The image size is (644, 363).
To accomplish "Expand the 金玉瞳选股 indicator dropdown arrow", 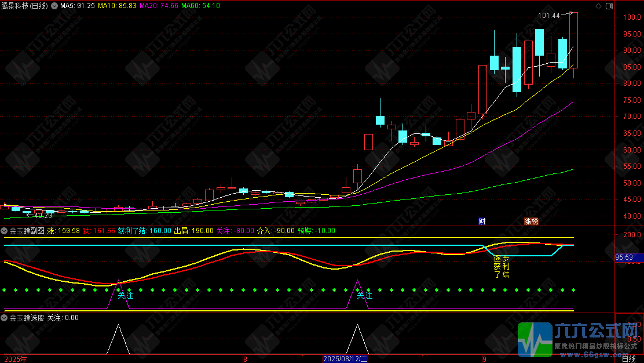I will (4, 318).
